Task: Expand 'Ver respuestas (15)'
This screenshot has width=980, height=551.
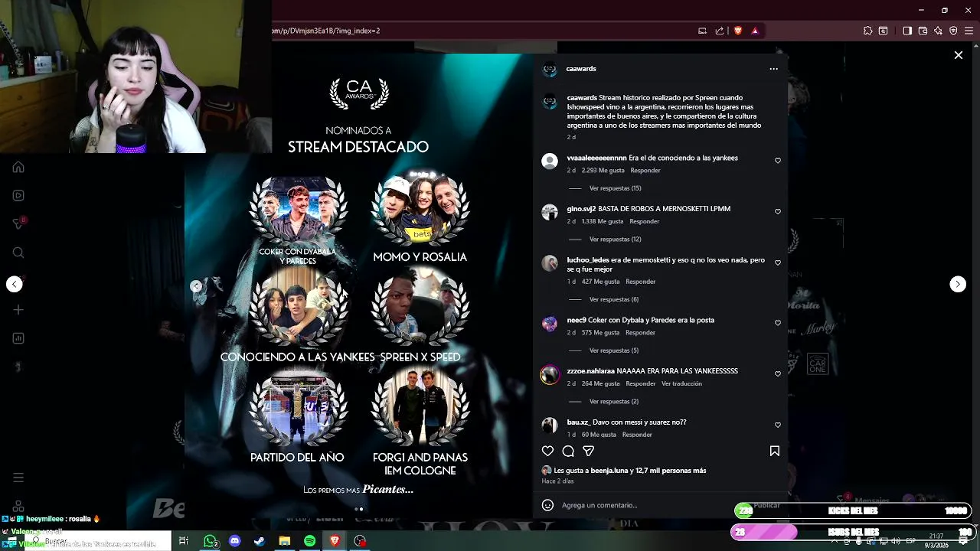Action: pyautogui.click(x=615, y=188)
